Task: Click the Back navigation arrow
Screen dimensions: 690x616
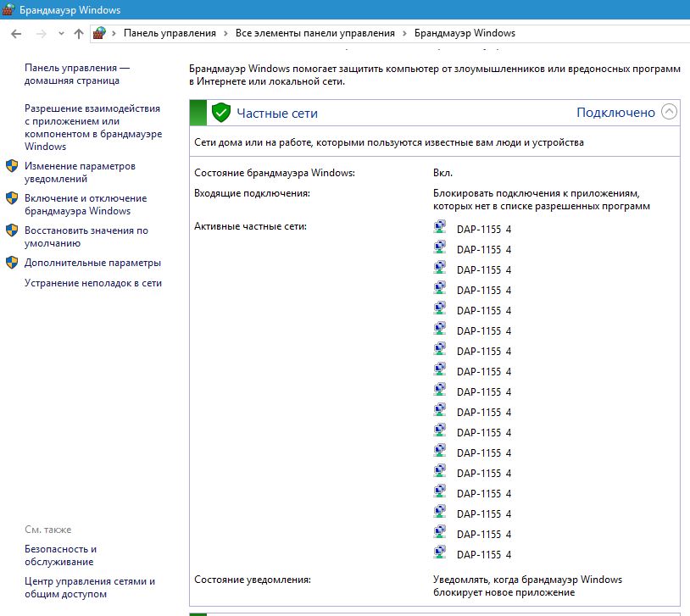Action: coord(16,33)
